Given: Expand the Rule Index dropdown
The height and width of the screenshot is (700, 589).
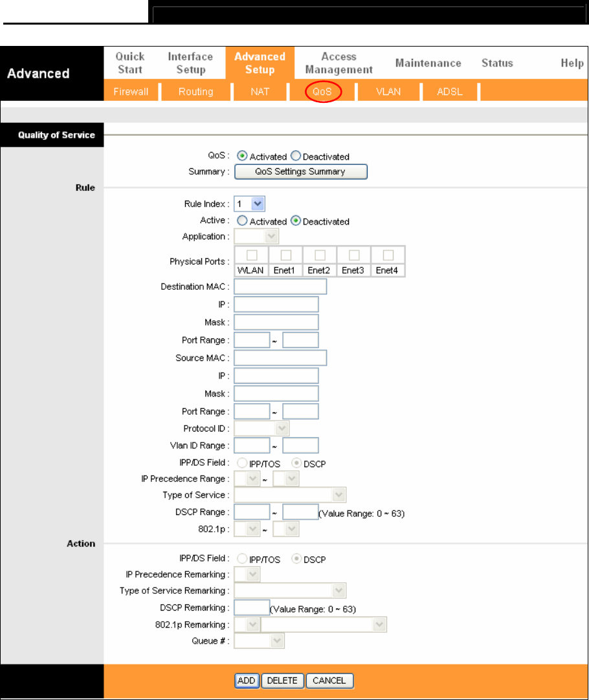Looking at the screenshot, I should (x=250, y=204).
